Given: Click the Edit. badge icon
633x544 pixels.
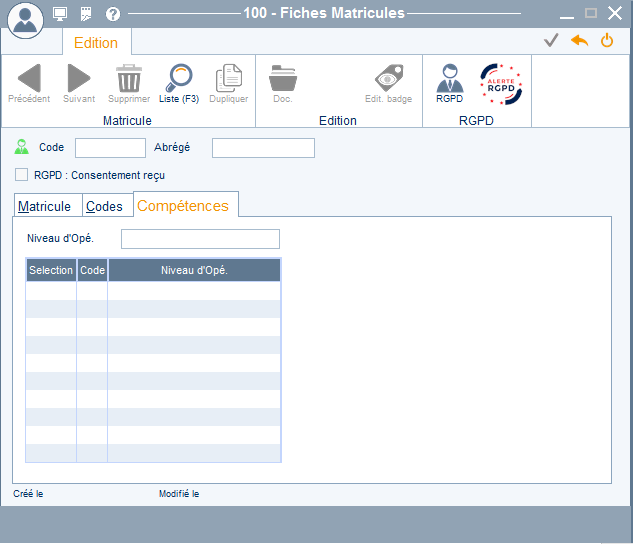Looking at the screenshot, I should (388, 84).
